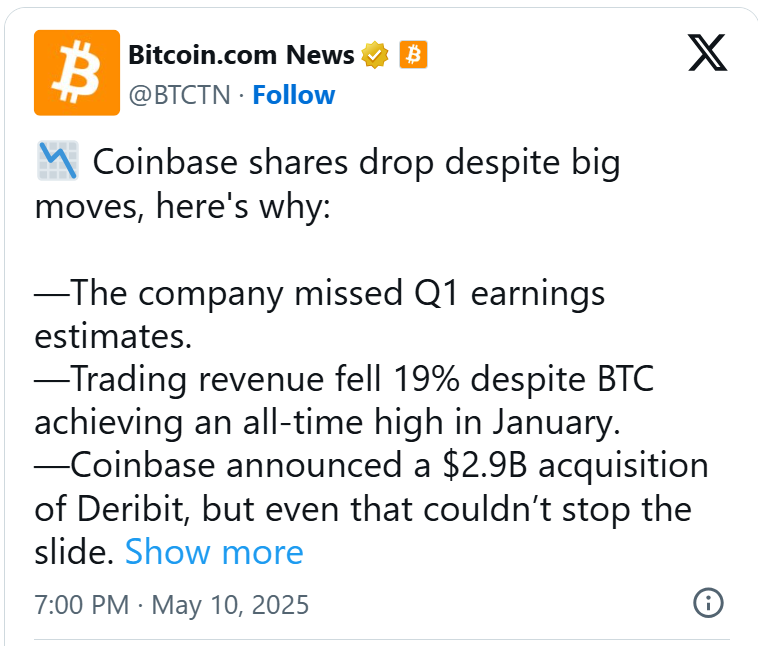Follow the @BTCTN account
The height and width of the screenshot is (646, 758).
[293, 95]
